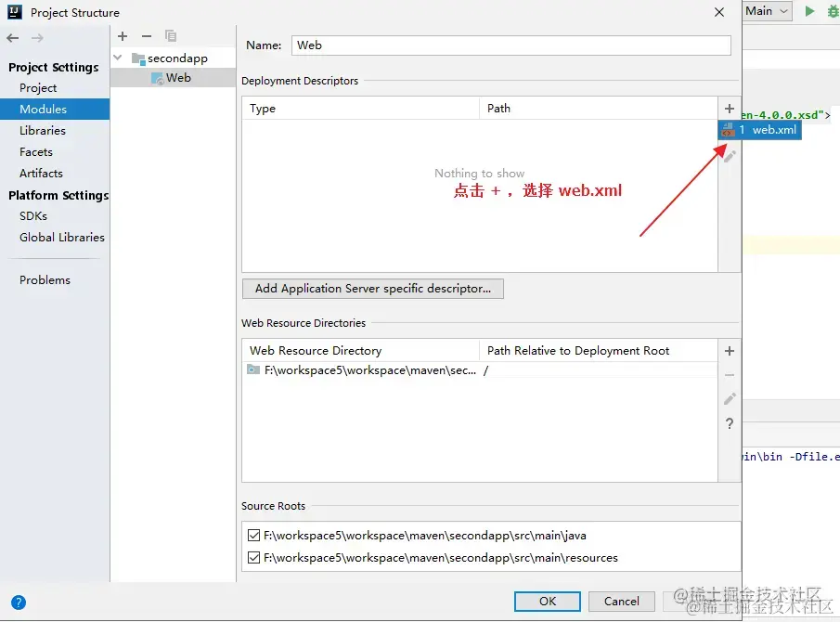Screen dimensions: 840x622
Task: Open the Main run configuration dropdown
Action: (x=768, y=11)
